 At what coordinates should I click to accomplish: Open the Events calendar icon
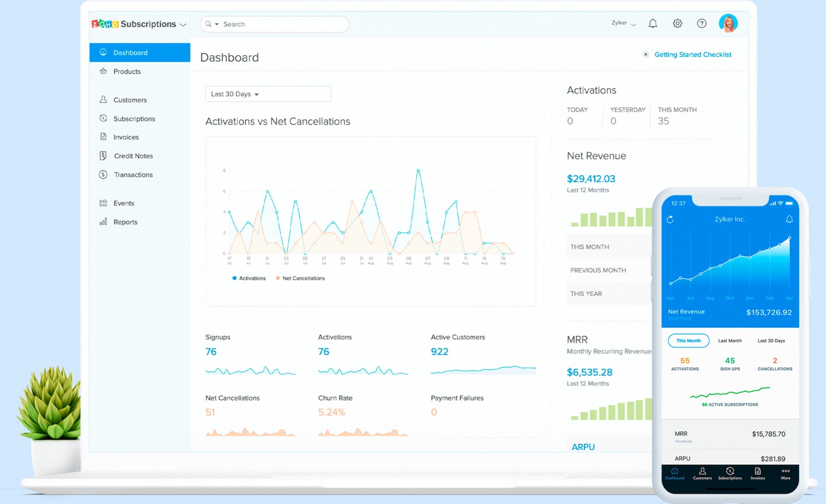(x=103, y=203)
